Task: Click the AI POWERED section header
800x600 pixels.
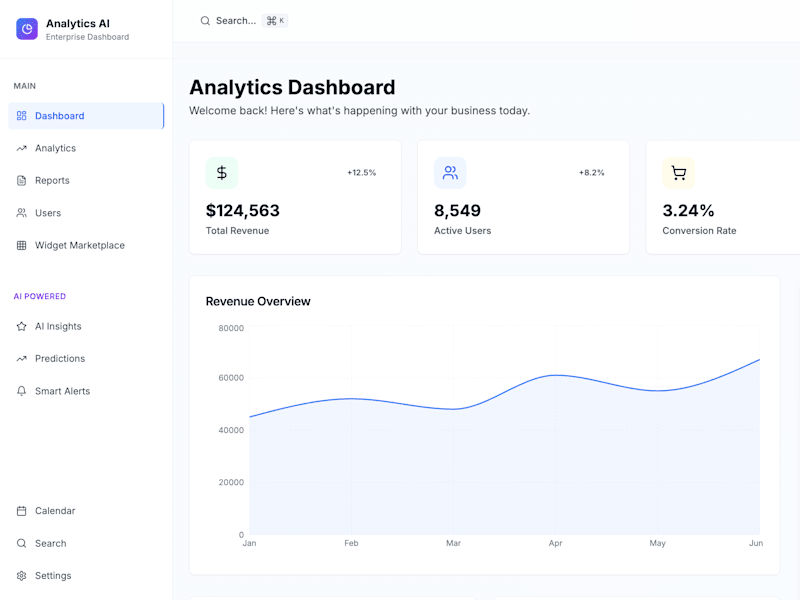Action: (x=40, y=296)
